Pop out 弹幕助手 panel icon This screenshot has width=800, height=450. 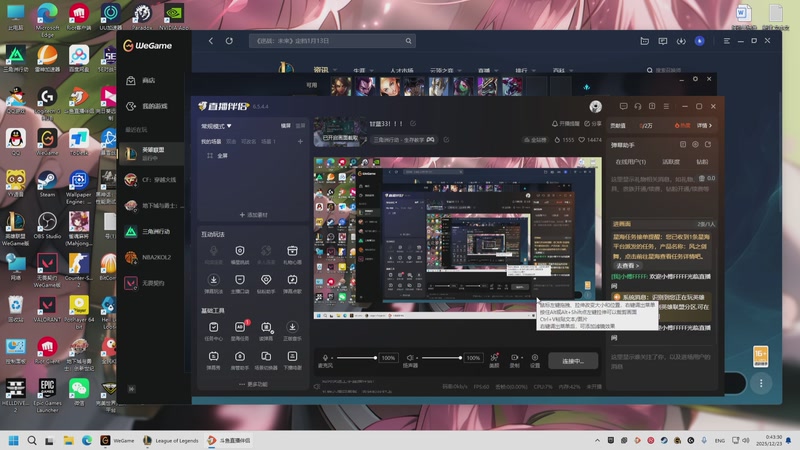708,145
